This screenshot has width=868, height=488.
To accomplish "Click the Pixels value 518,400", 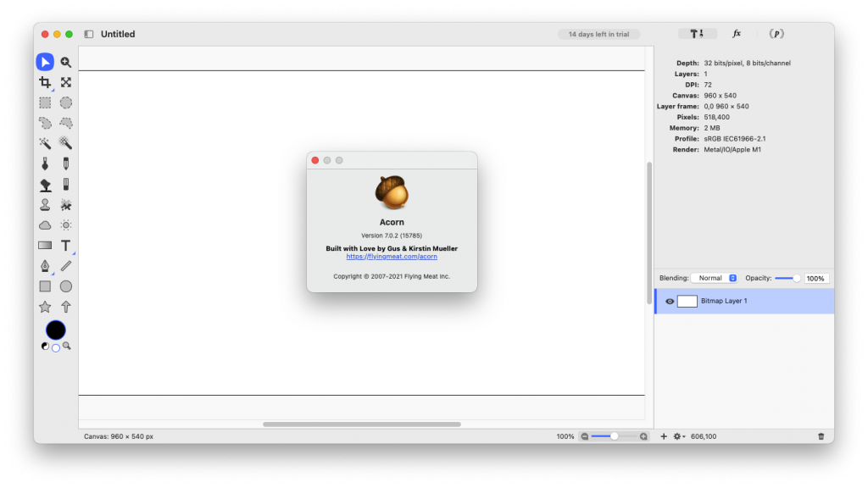I will tap(716, 117).
